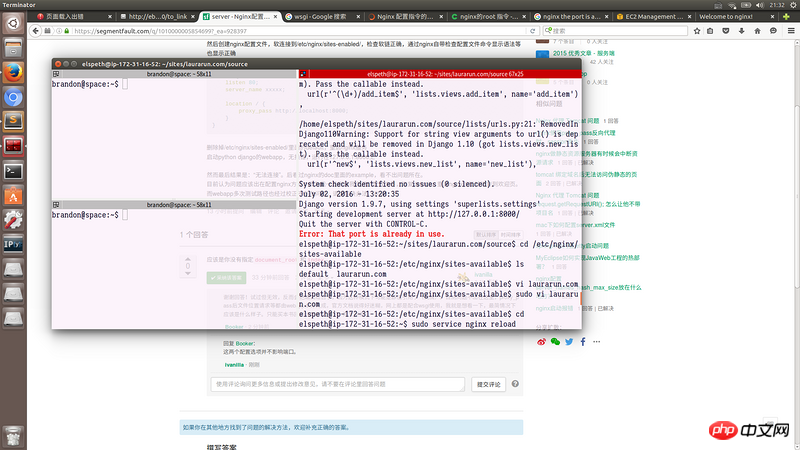Open the volume indicator in the top panel
This screenshot has height=450, width=800.
(x=759, y=5)
